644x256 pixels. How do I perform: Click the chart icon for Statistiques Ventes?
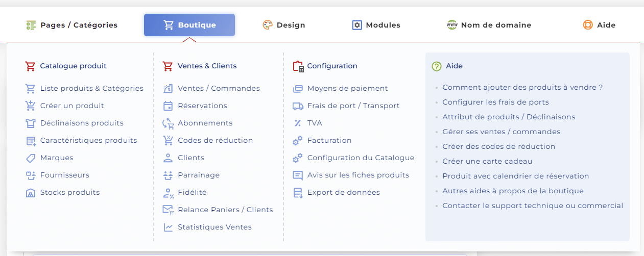coord(168,227)
